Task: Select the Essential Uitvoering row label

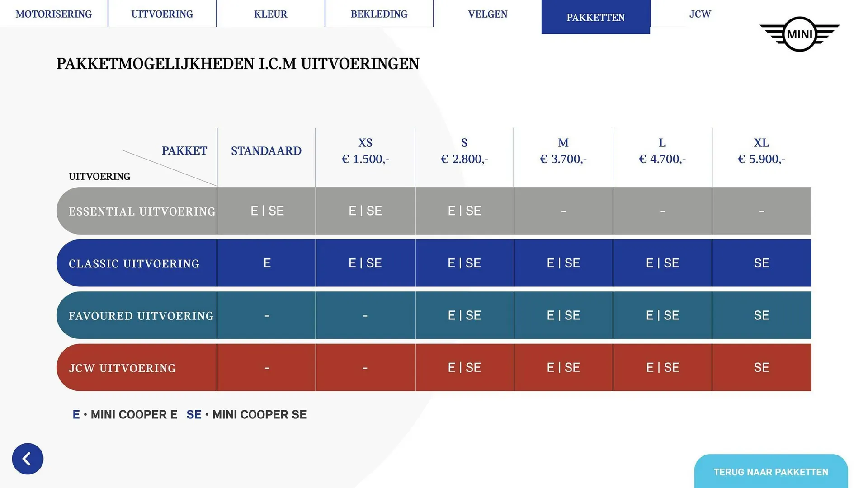Action: click(x=142, y=211)
